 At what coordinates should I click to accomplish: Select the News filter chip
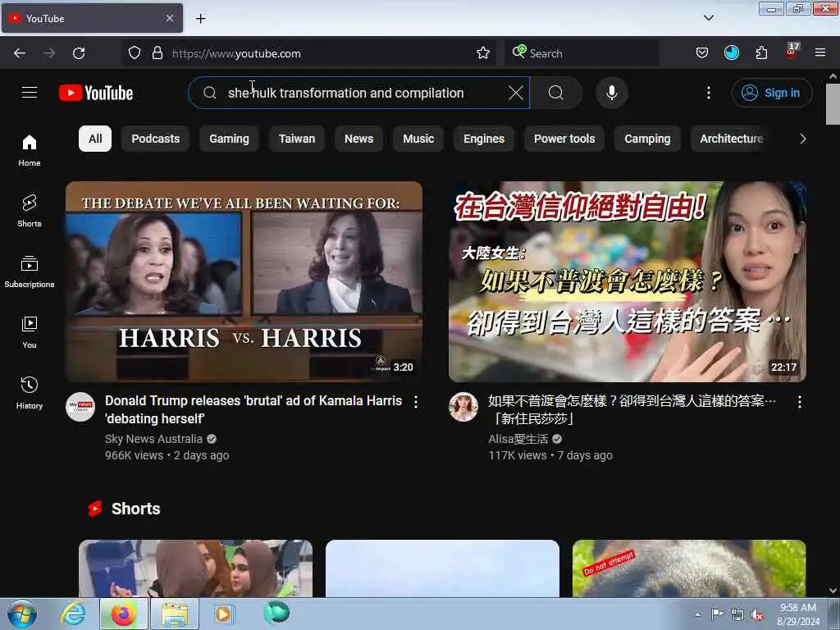(359, 139)
